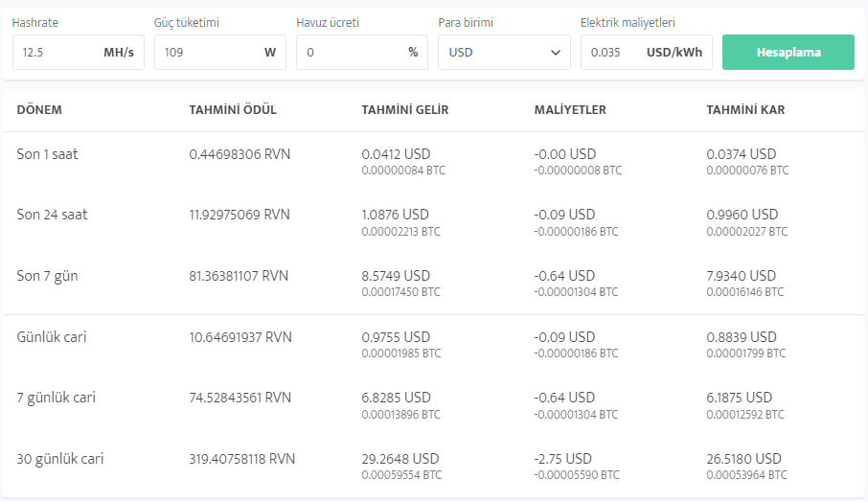Click the Hashrate input field
The height and width of the screenshot is (502, 868).
pyautogui.click(x=78, y=52)
